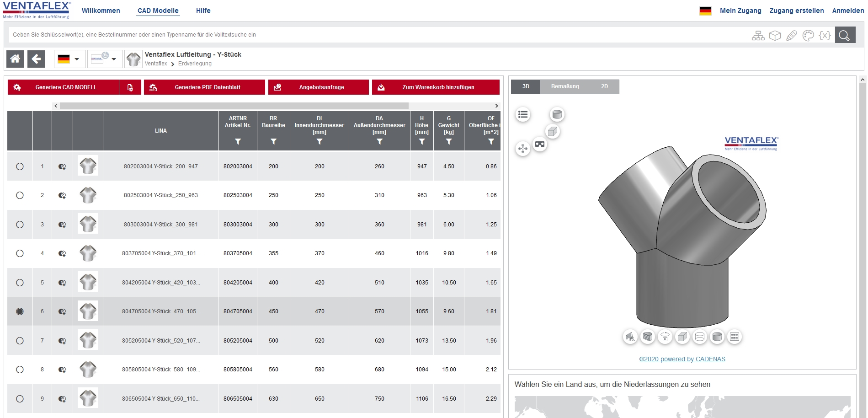Open the sketch search pencil icon

coord(792,35)
